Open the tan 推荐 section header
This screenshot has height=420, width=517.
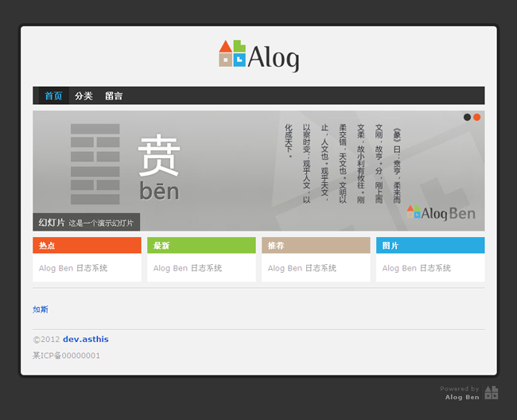pyautogui.click(x=316, y=246)
